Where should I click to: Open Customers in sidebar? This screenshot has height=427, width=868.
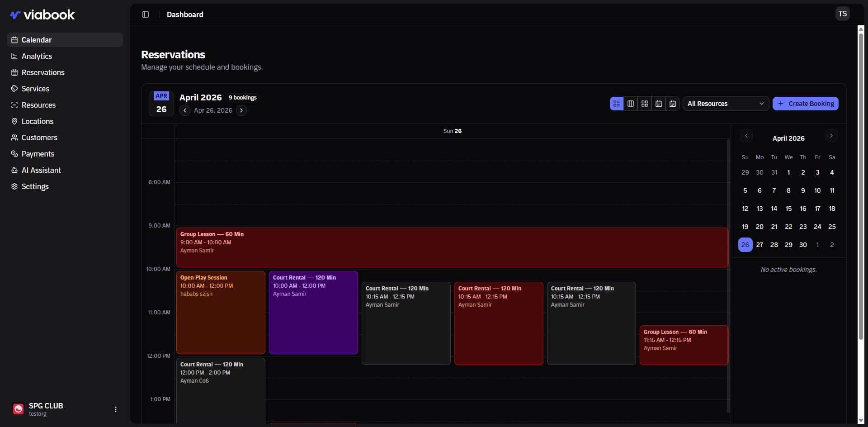click(x=65, y=138)
